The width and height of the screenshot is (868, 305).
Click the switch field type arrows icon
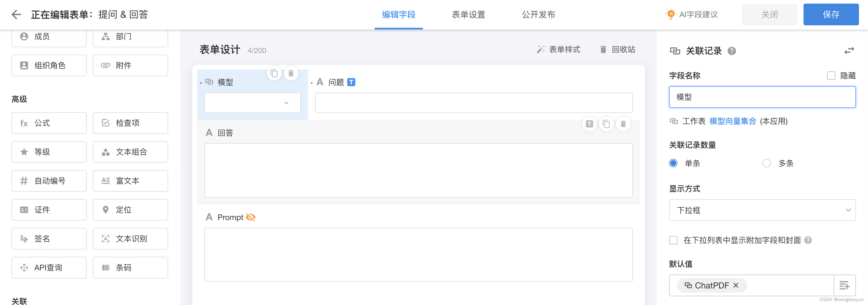pos(849,51)
